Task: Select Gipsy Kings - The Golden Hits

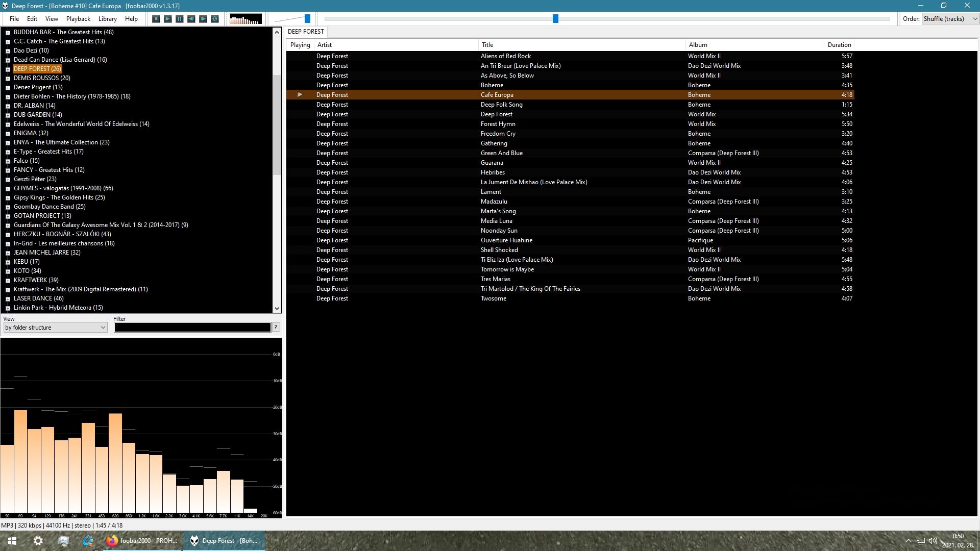Action: click(x=59, y=197)
